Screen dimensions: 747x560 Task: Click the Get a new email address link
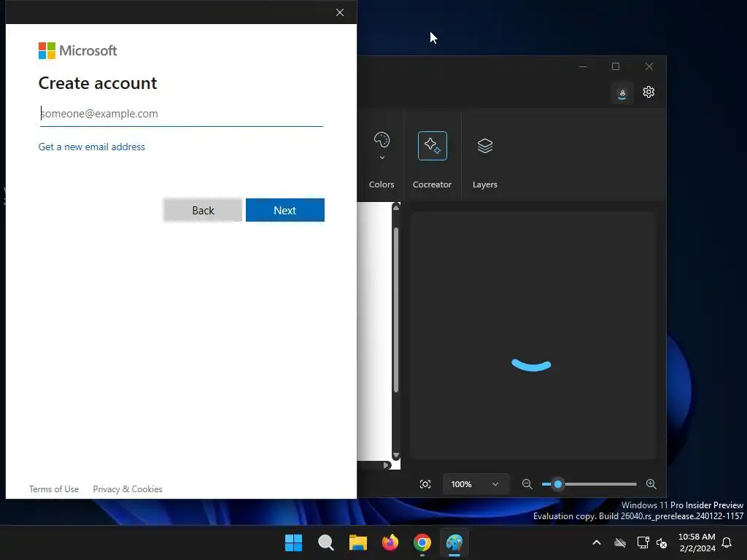91,147
